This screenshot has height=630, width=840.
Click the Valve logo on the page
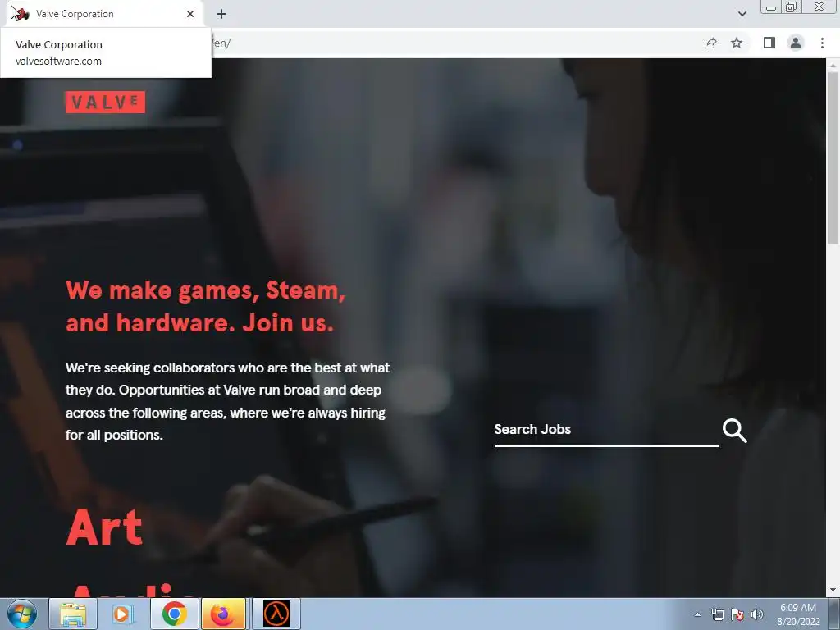[x=105, y=102]
